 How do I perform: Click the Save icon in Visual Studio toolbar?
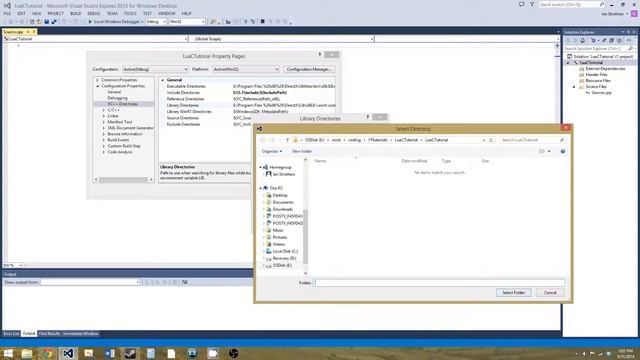(47, 22)
